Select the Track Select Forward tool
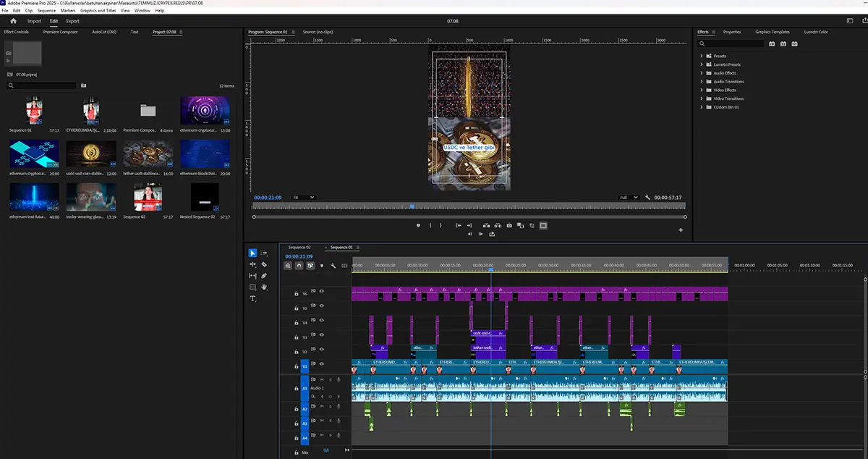868x459 pixels. 264,253
